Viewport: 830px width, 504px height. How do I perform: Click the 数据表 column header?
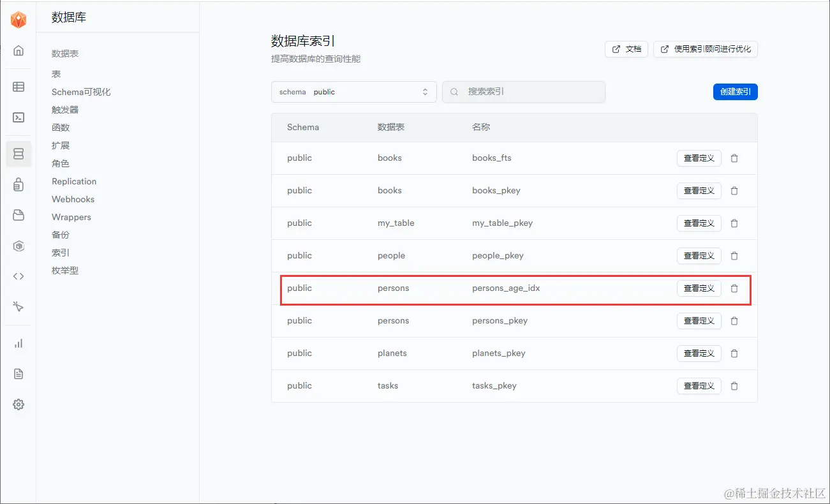tap(391, 127)
